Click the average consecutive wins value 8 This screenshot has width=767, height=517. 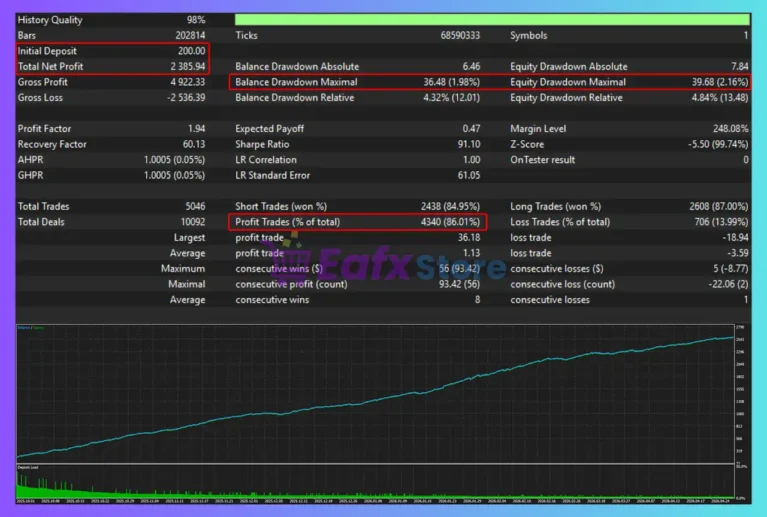coord(477,300)
